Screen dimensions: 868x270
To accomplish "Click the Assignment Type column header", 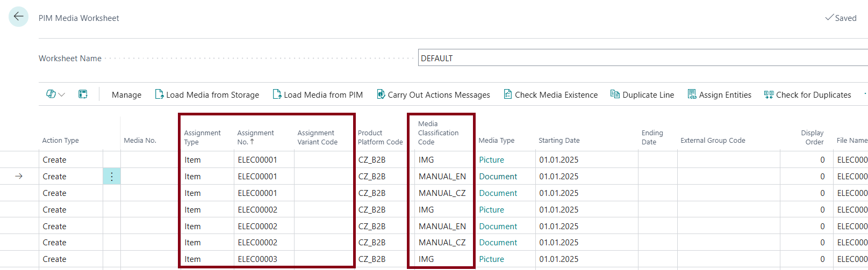I will [x=203, y=137].
